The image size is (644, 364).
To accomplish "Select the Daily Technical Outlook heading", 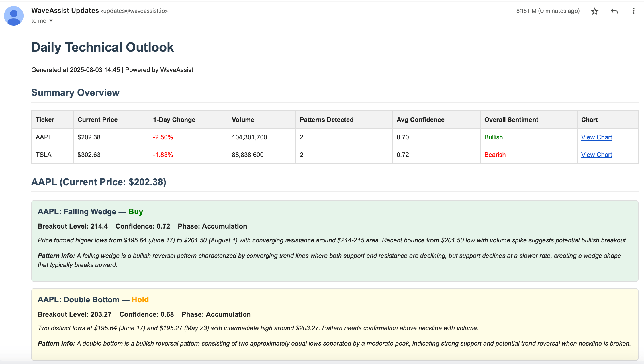I will tap(103, 47).
